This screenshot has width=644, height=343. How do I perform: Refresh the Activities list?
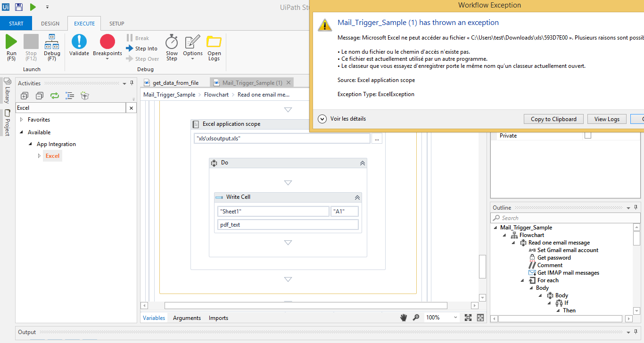55,96
